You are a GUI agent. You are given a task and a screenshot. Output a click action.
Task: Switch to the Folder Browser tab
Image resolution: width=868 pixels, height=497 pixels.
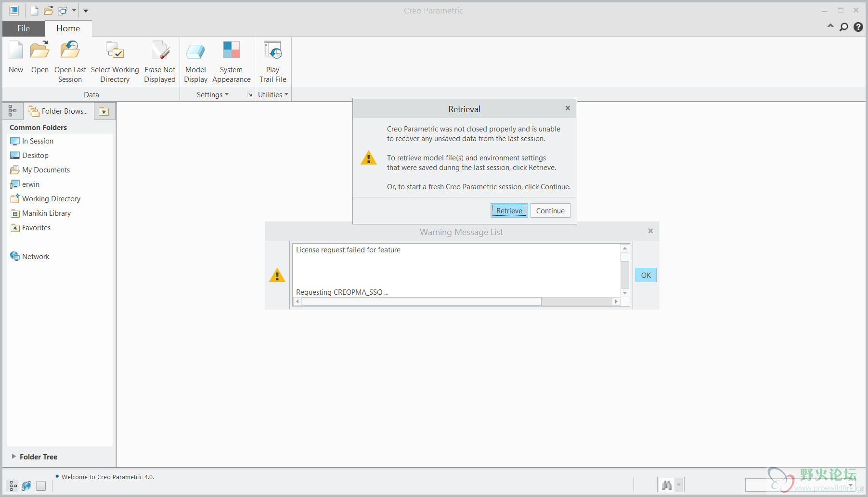pos(58,111)
